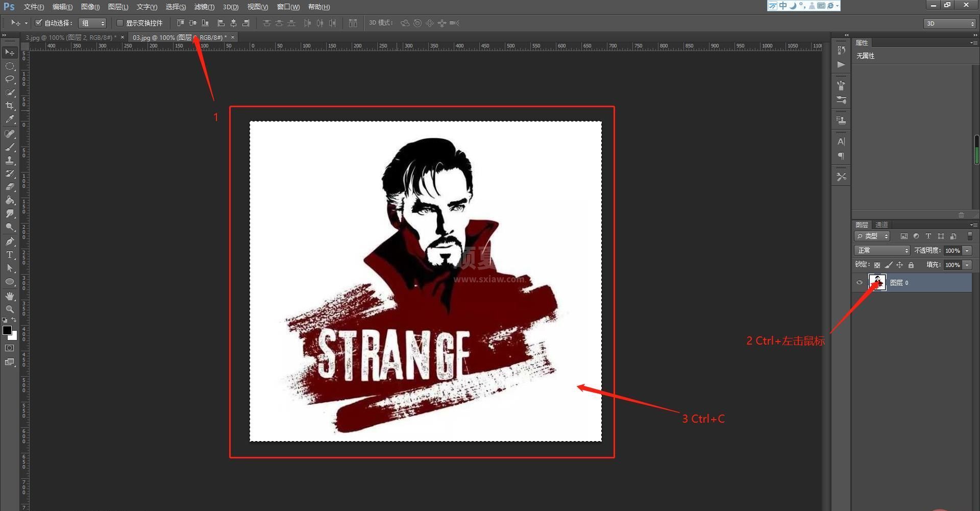980x511 pixels.
Task: Select the Quick Selection tool
Action: 10,92
